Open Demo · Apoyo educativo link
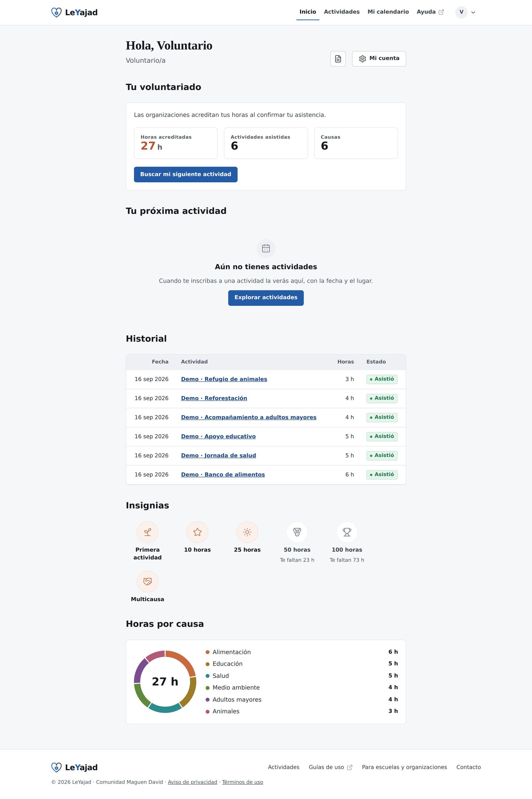This screenshot has height=799, width=532. coord(218,436)
